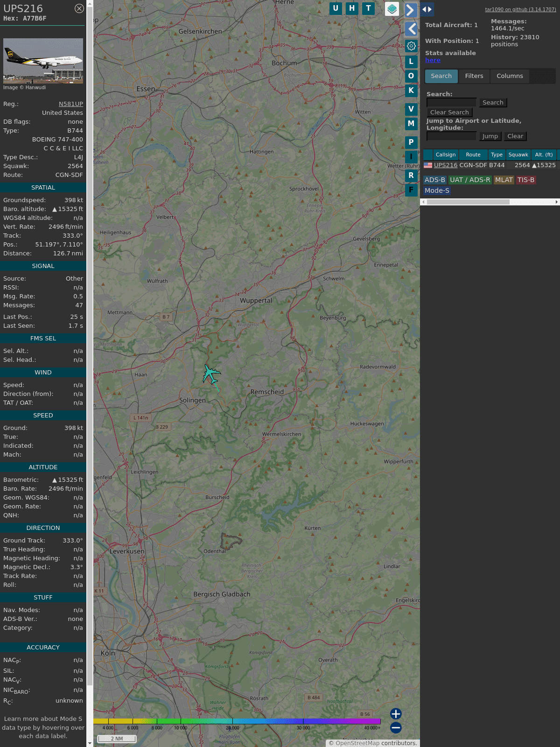Screen dimensions: 560x747
Task: Toggle sidebar with double-arrow button
Action: [x=427, y=9]
